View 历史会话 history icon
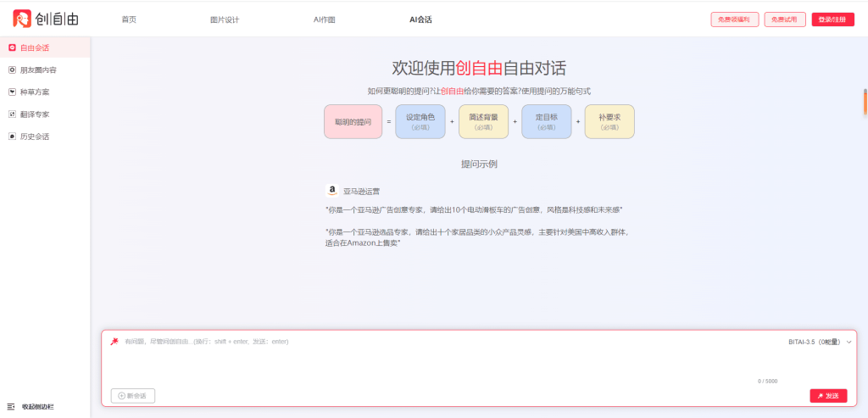The height and width of the screenshot is (418, 868). [12, 136]
